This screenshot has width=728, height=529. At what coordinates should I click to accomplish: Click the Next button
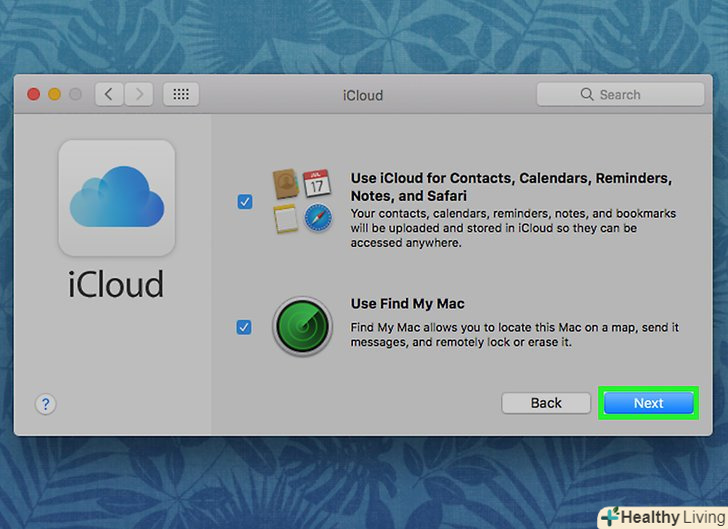click(649, 403)
